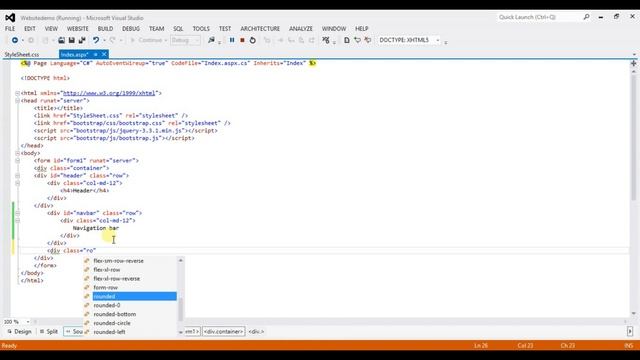The height and width of the screenshot is (360, 640).
Task: Choose form-row suggestion
Action: 130,288
